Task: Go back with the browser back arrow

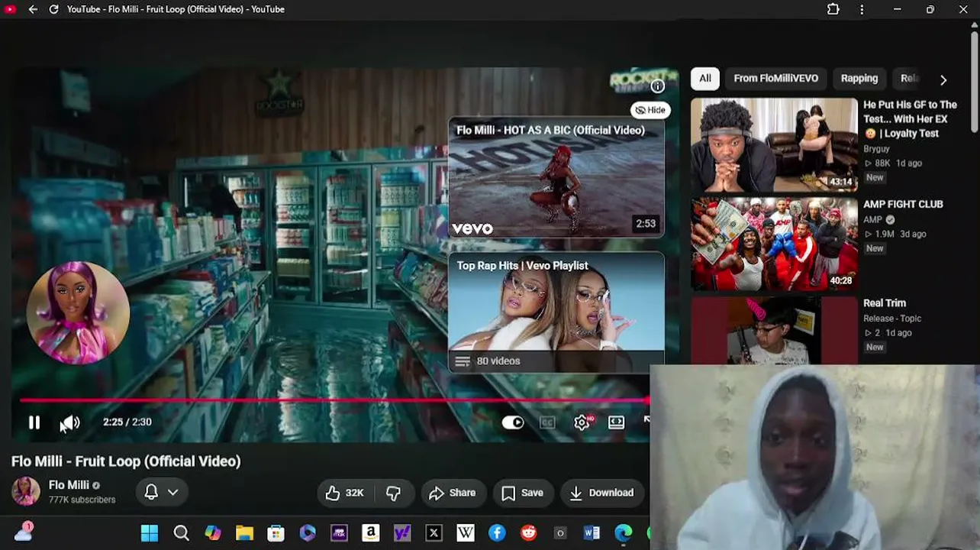Action: point(33,9)
